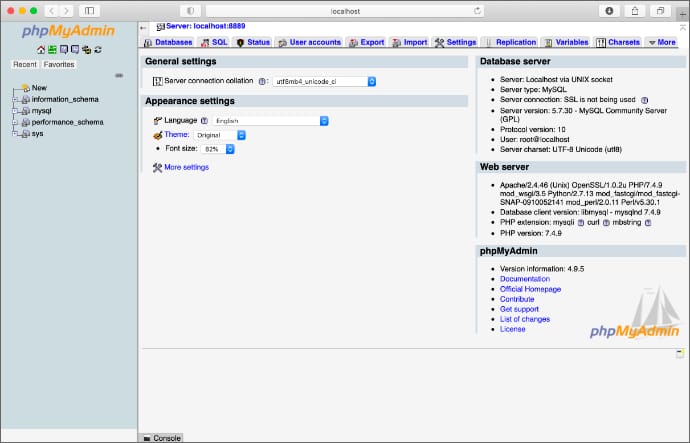Switch to the SQL tab

(213, 43)
